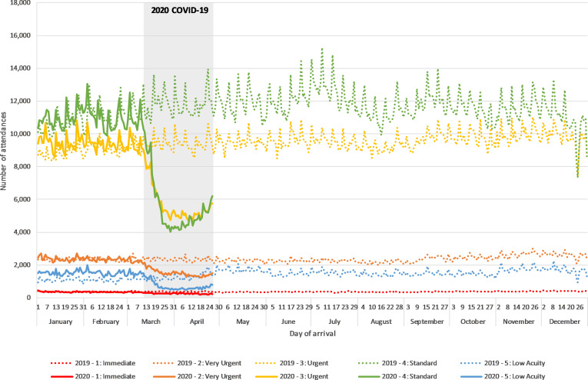Click the 'November' month label
The height and width of the screenshot is (380, 588).
click(519, 322)
